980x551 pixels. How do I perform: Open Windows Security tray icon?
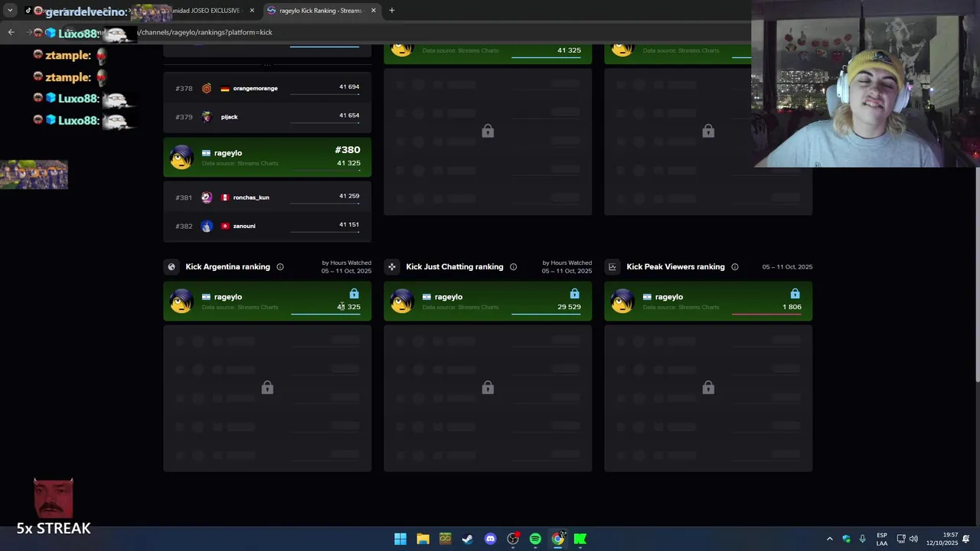(846, 539)
